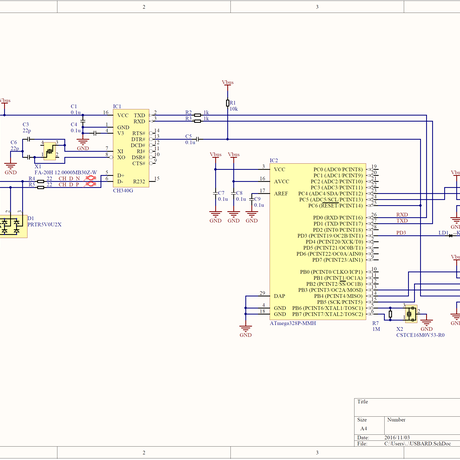Select the X1 crystal FA-20H symbol
The width and height of the screenshot is (460, 460).
50,151
